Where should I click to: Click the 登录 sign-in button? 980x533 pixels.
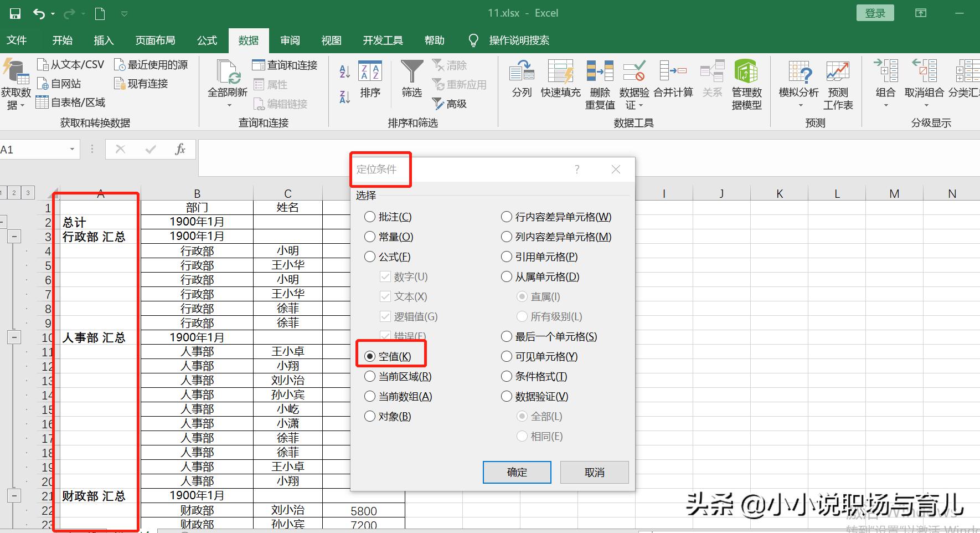(875, 12)
